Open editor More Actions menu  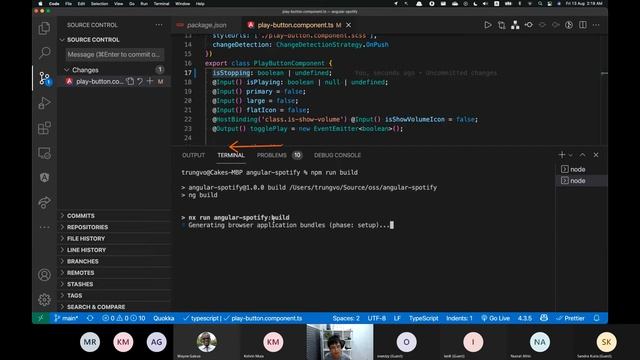pos(596,25)
